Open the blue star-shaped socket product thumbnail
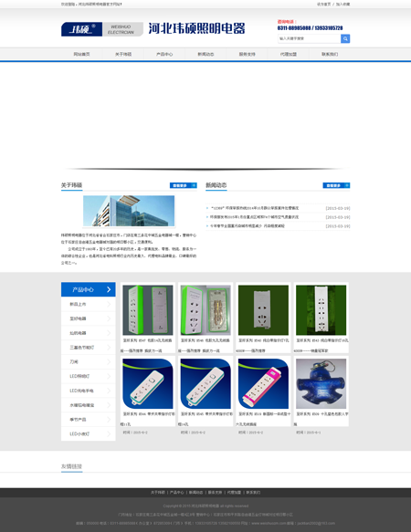The image size is (411, 532). (321, 384)
